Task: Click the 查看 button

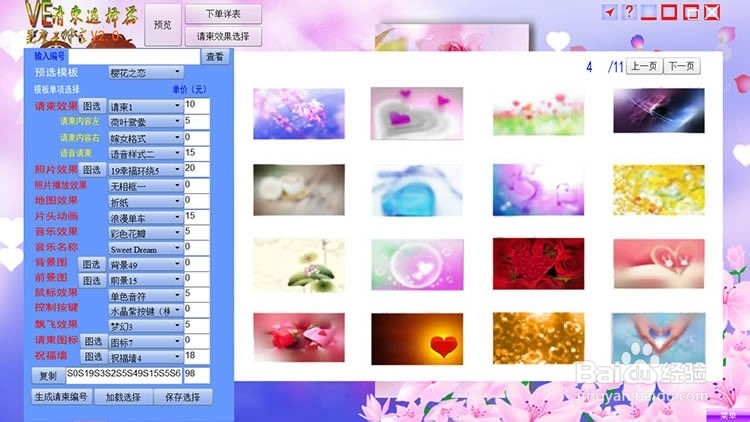Action: [215, 57]
